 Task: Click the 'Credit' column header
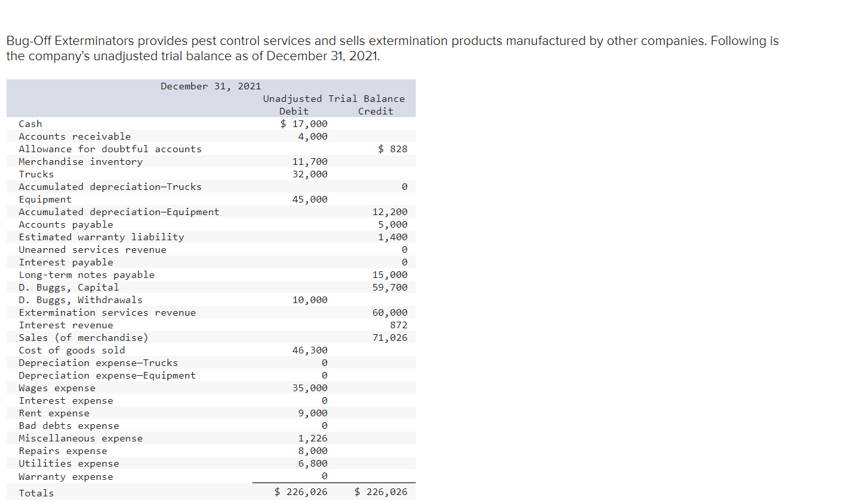tap(375, 111)
